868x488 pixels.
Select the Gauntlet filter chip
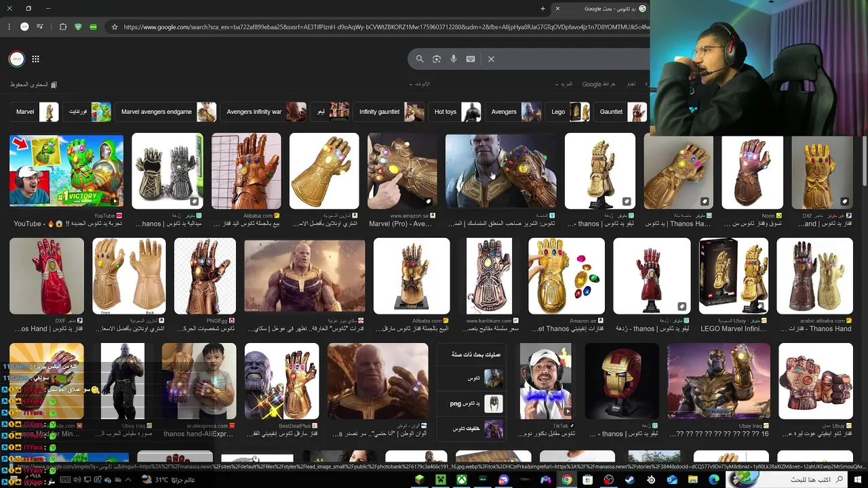[x=620, y=112]
